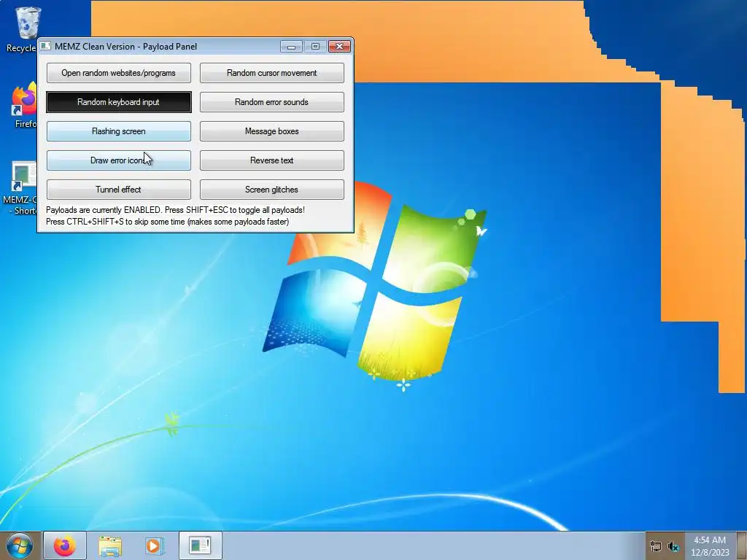The width and height of the screenshot is (747, 560).
Task: Toggle the Screen glitches payload
Action: point(271,190)
